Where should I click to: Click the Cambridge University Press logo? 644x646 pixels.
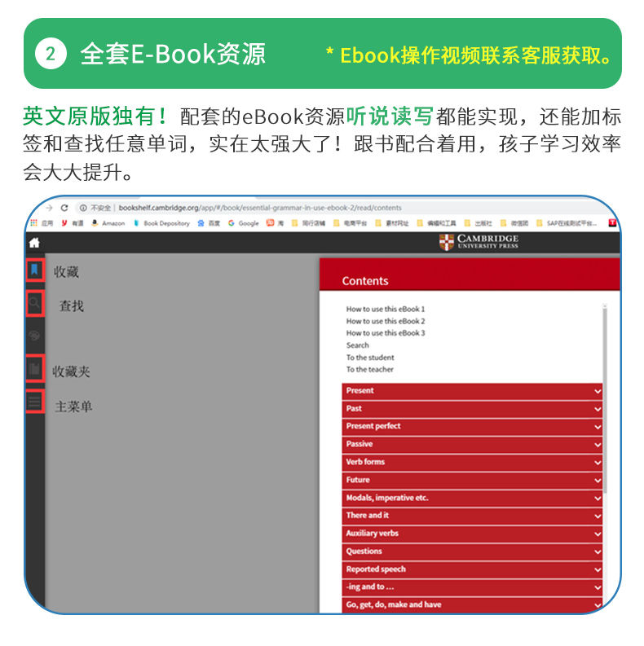[479, 242]
